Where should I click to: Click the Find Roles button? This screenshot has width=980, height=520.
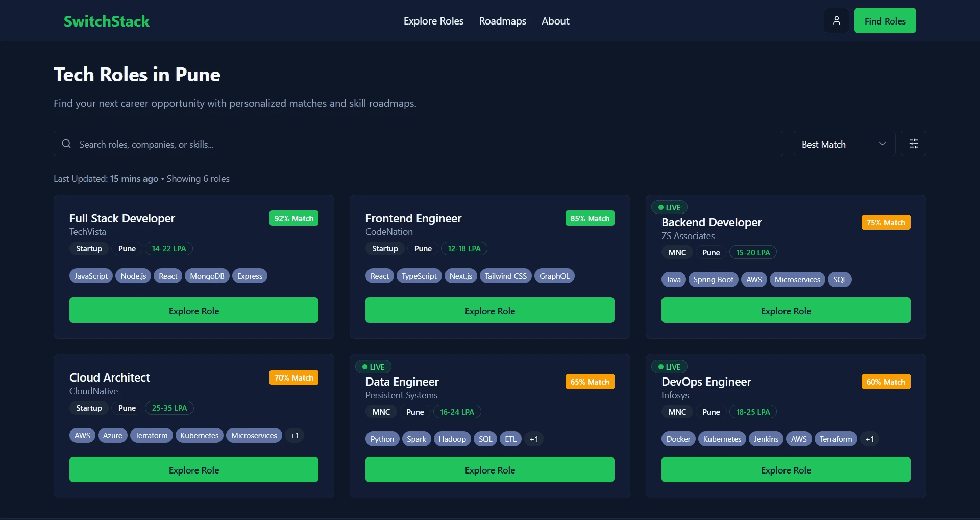[885, 20]
